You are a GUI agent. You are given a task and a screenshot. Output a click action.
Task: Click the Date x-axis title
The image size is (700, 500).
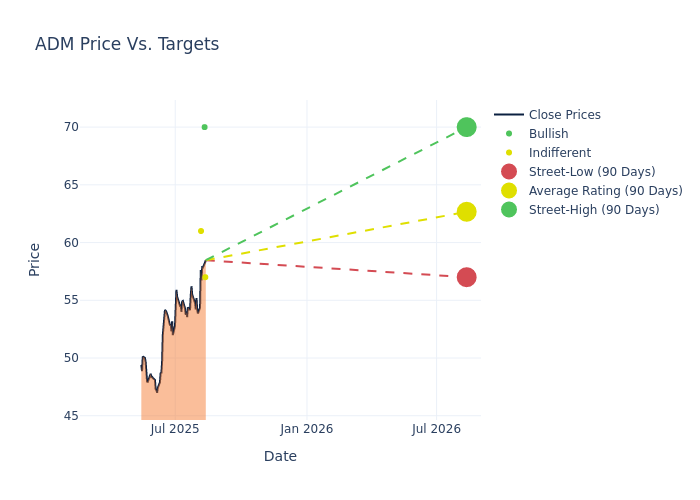coord(280,457)
